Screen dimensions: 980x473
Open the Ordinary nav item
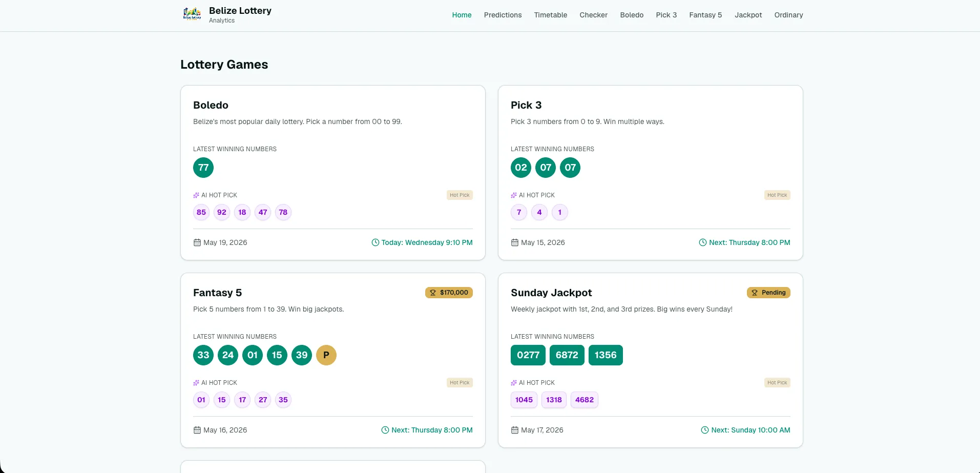(788, 15)
